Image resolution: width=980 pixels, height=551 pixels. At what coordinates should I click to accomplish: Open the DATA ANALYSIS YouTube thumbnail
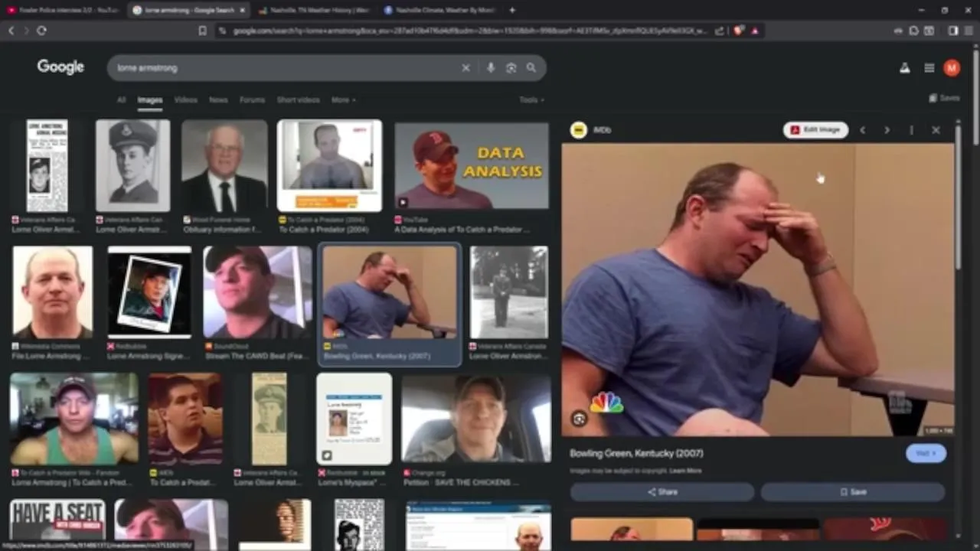pyautogui.click(x=472, y=165)
